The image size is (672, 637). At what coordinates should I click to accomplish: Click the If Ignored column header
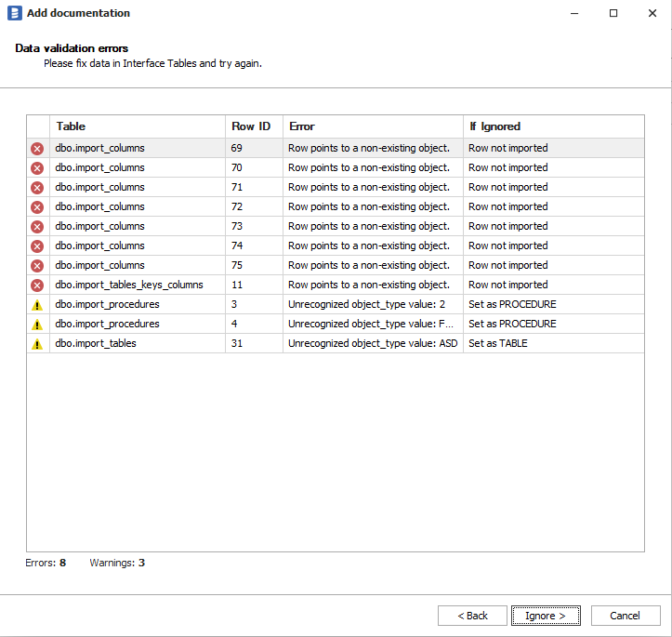(x=553, y=126)
